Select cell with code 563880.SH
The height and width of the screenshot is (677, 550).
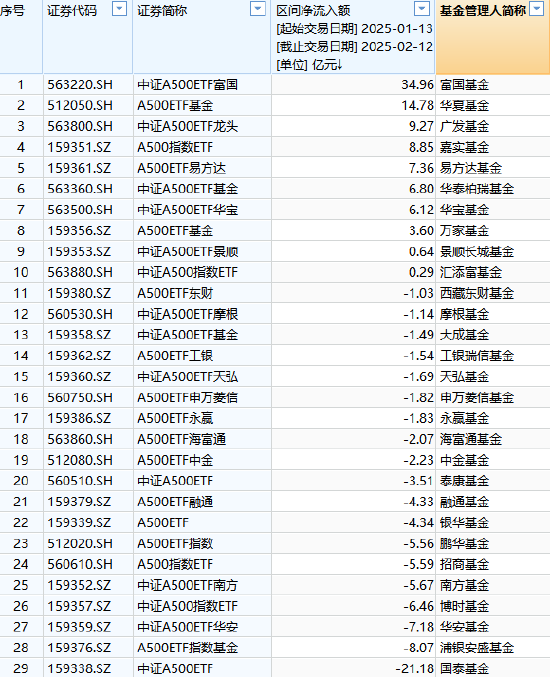coord(88,272)
